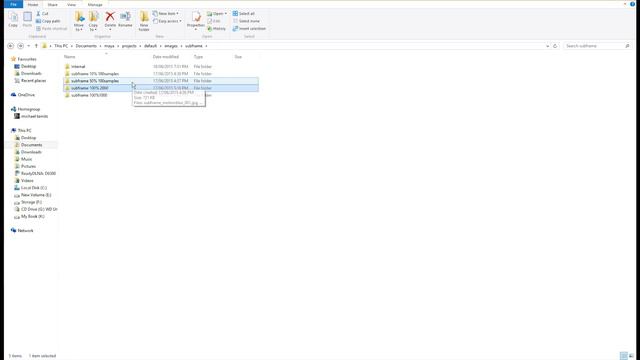This screenshot has height=360, width=640.
Task: Click Copy path in Clipboard group
Action: (48, 21)
